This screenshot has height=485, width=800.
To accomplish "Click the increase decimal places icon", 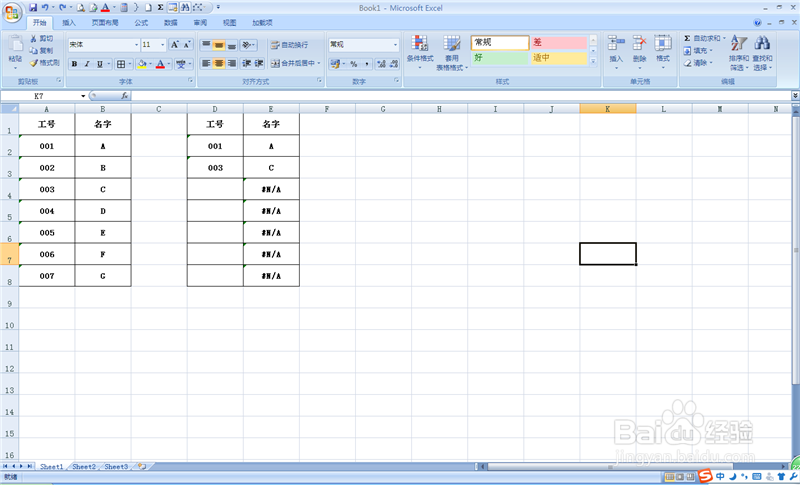I will click(381, 64).
